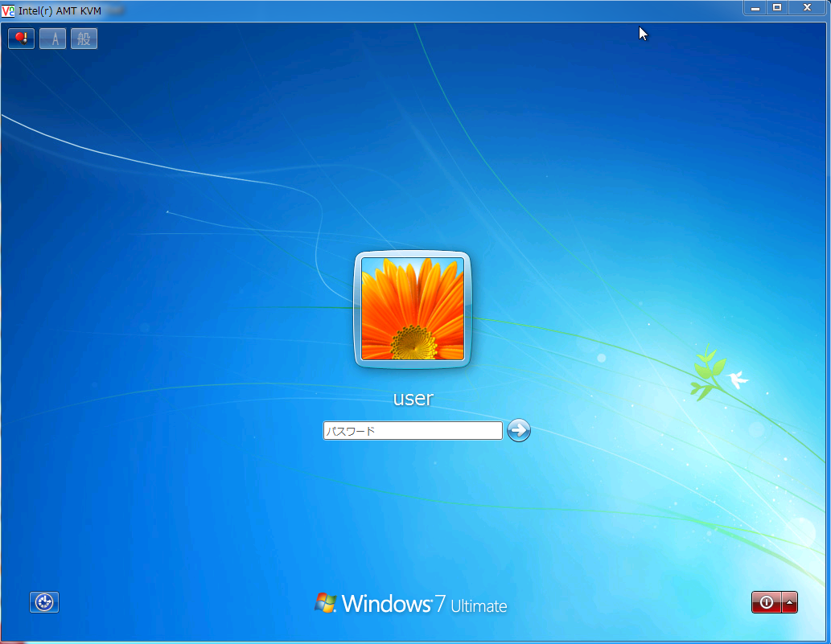Image resolution: width=831 pixels, height=644 pixels.
Task: Click the red shut down power button
Action: tap(767, 602)
